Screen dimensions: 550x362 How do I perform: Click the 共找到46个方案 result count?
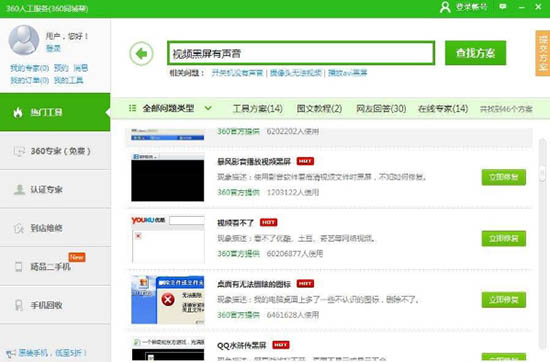pyautogui.click(x=506, y=109)
